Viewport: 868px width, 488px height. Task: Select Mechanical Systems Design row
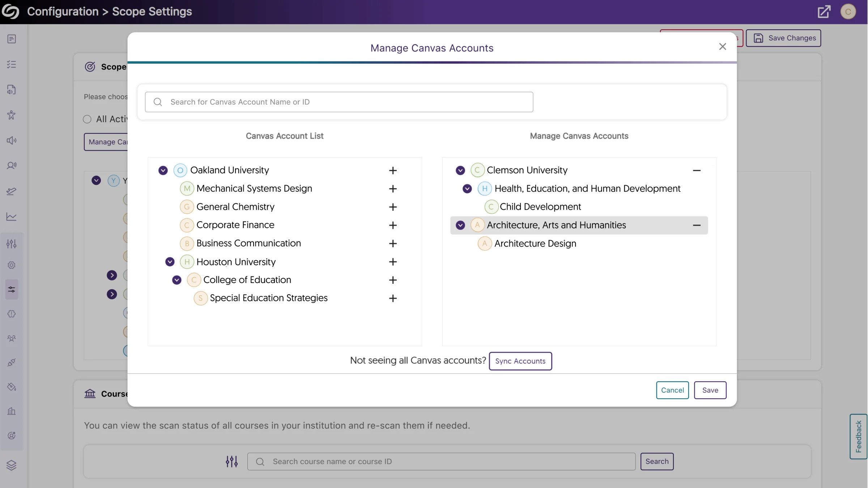coord(254,189)
